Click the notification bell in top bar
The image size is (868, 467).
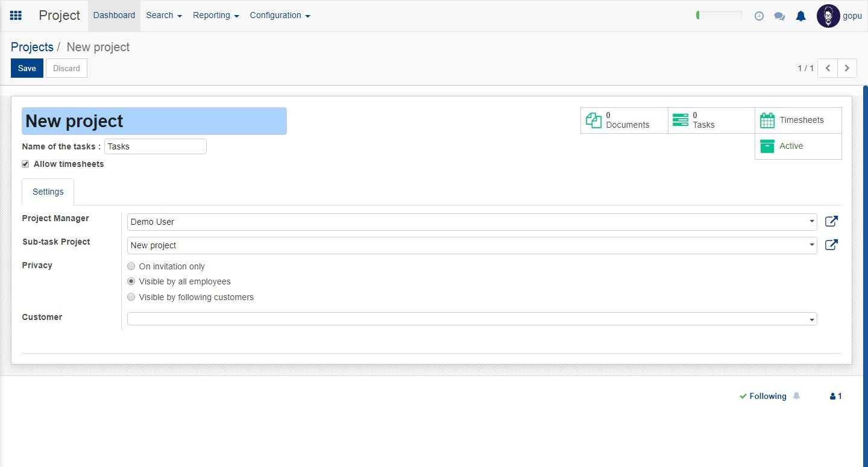coord(800,16)
